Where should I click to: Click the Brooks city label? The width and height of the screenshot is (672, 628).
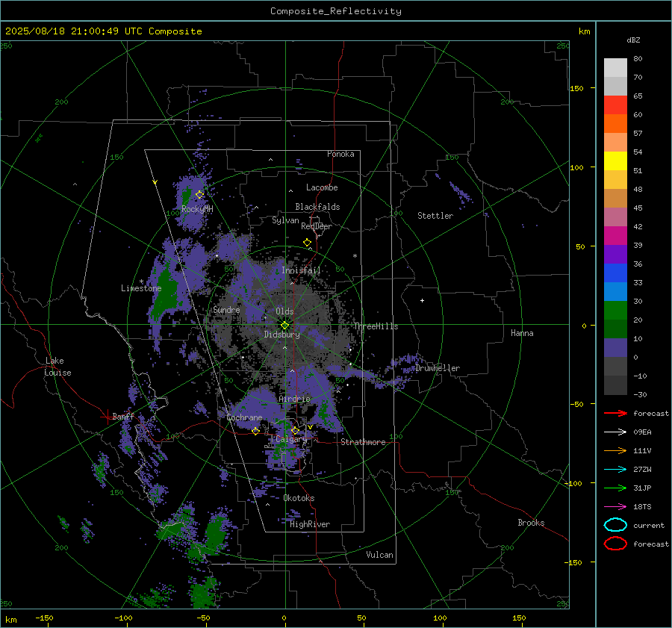pyautogui.click(x=531, y=523)
